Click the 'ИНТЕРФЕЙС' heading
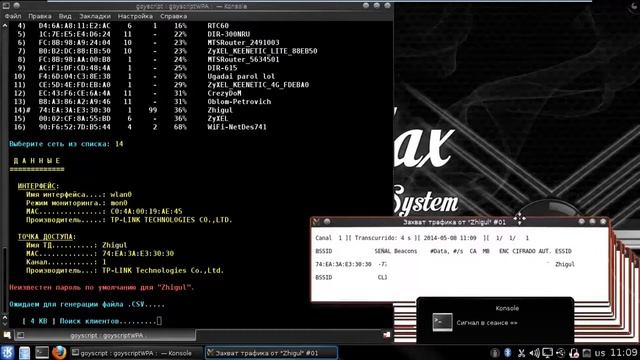The height and width of the screenshot is (360, 640). 38,186
